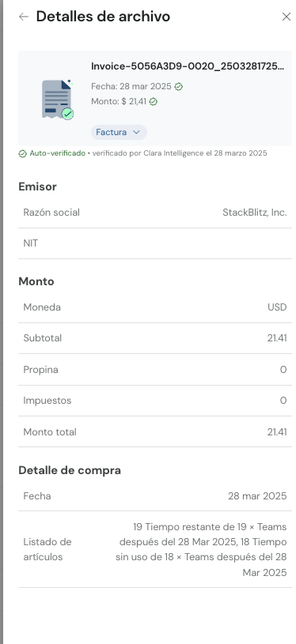This screenshot has width=296, height=644.
Task: Close the file details panel
Action: (287, 17)
